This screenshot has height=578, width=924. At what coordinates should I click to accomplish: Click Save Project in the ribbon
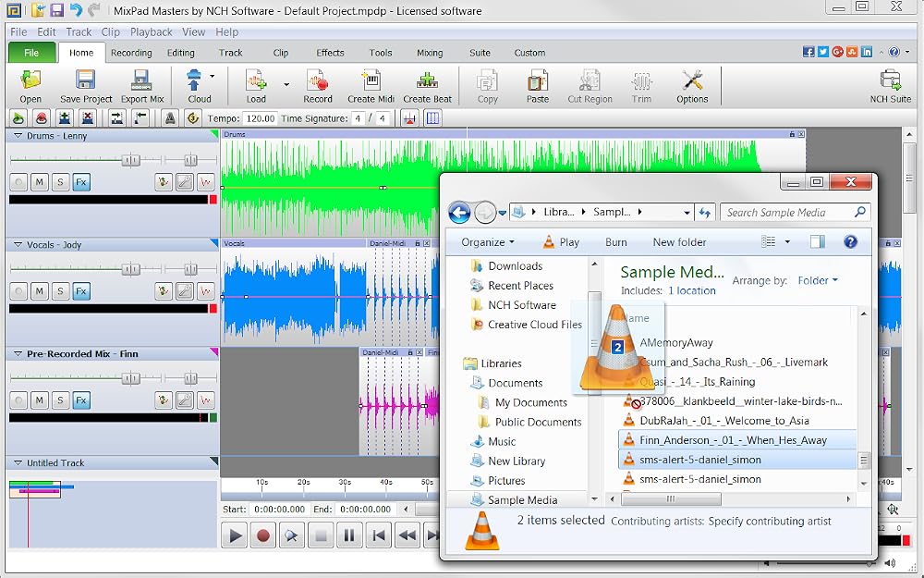pyautogui.click(x=85, y=86)
